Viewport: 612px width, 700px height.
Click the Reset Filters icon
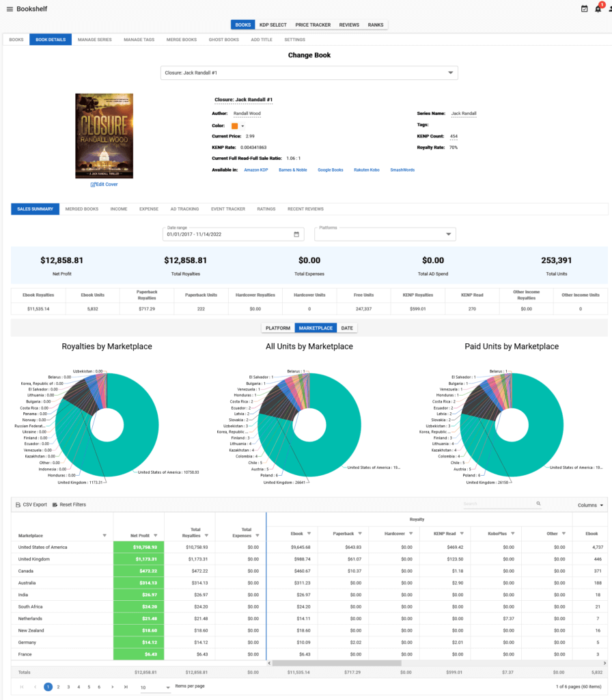pos(55,504)
